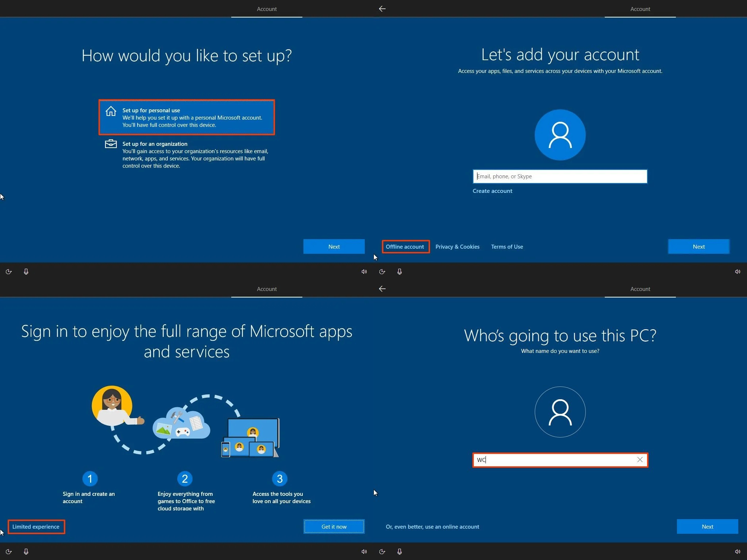Open the Create account link

(492, 191)
